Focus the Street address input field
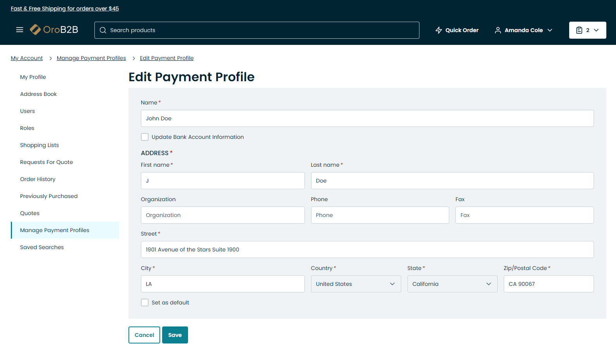Image resolution: width=616 pixels, height=364 pixels. 367,250
